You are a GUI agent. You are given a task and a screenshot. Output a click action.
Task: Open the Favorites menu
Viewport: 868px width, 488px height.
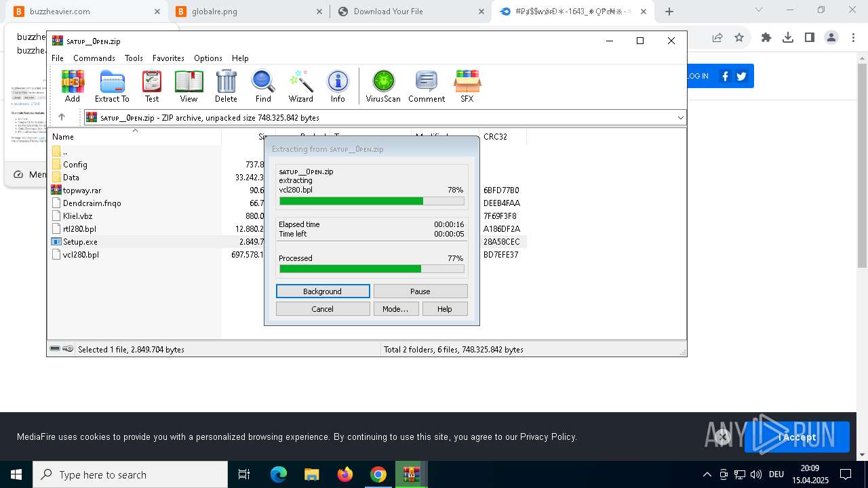tap(168, 58)
